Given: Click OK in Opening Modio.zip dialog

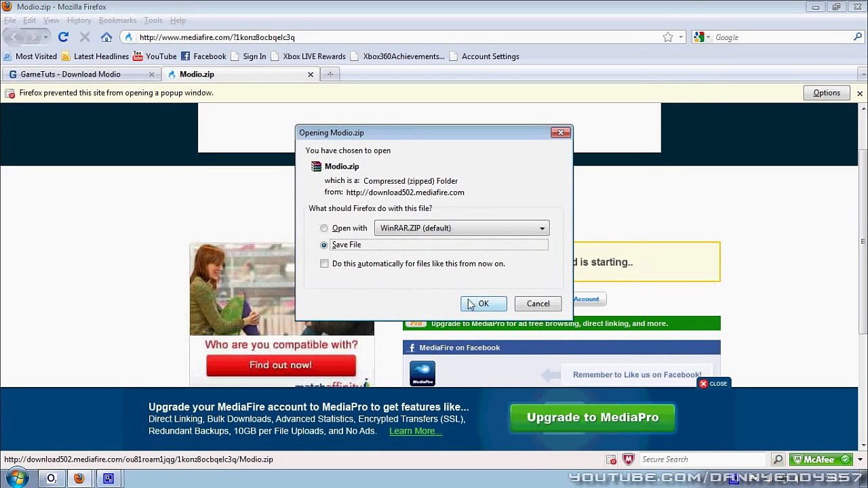Looking at the screenshot, I should point(484,304).
